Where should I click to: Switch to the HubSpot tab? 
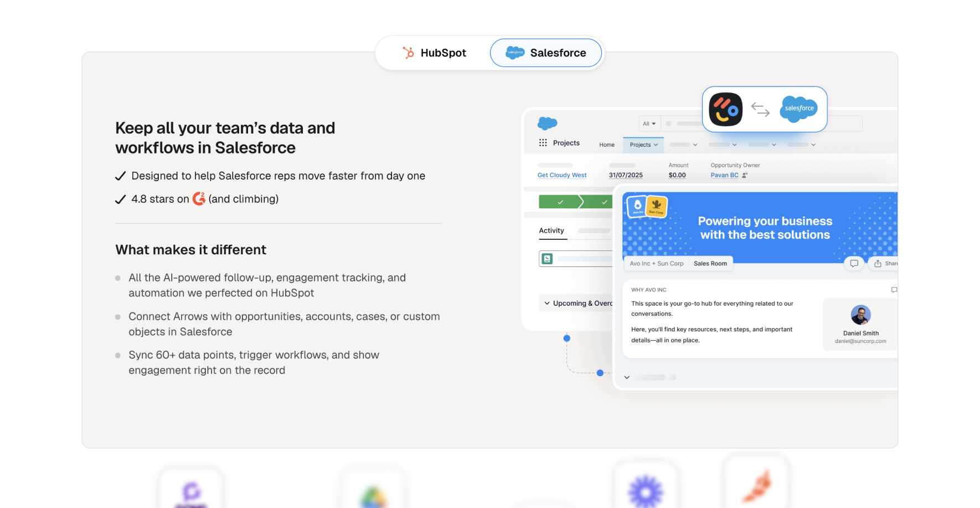pyautogui.click(x=434, y=53)
